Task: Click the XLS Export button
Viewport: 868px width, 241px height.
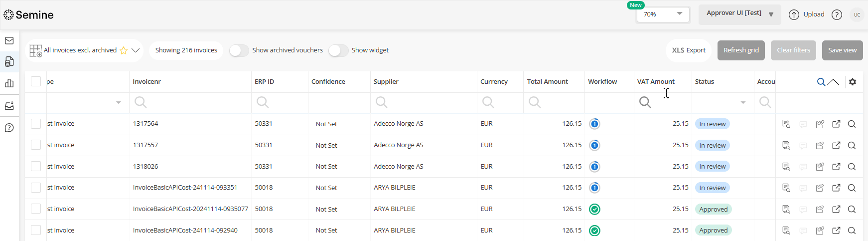Action: tap(689, 50)
